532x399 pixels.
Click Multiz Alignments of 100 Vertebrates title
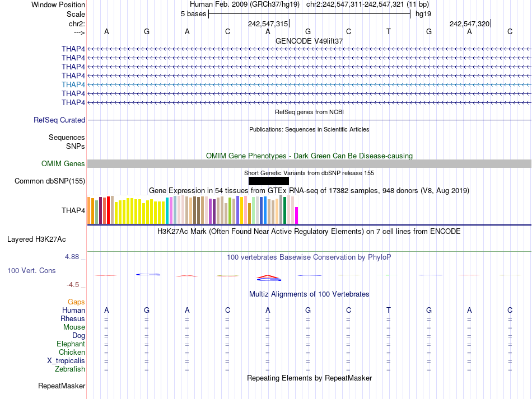point(309,294)
